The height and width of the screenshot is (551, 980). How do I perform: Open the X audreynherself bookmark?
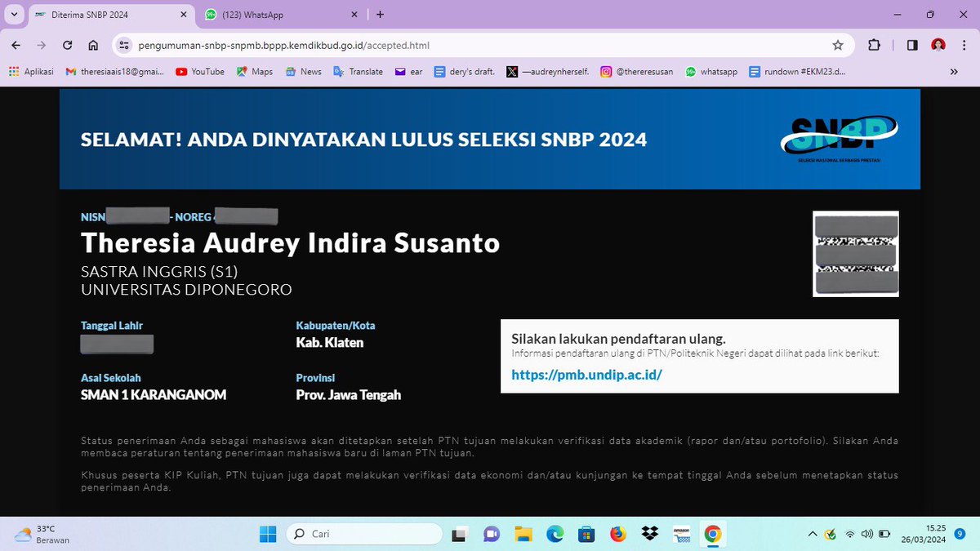pyautogui.click(x=546, y=72)
